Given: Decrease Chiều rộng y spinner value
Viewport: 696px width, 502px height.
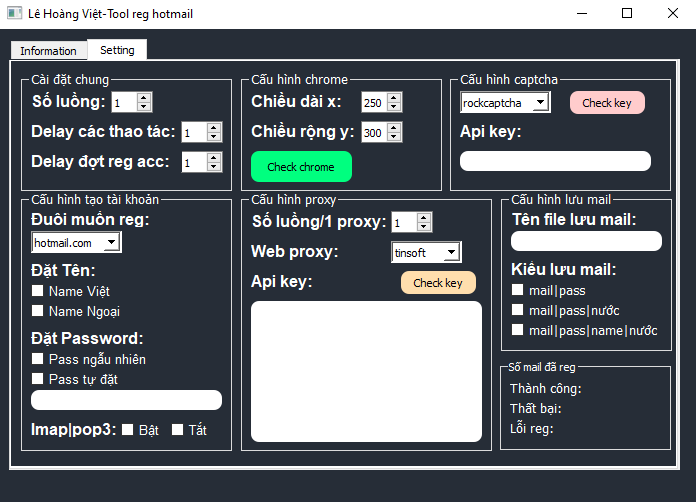Looking at the screenshot, I should 393,137.
